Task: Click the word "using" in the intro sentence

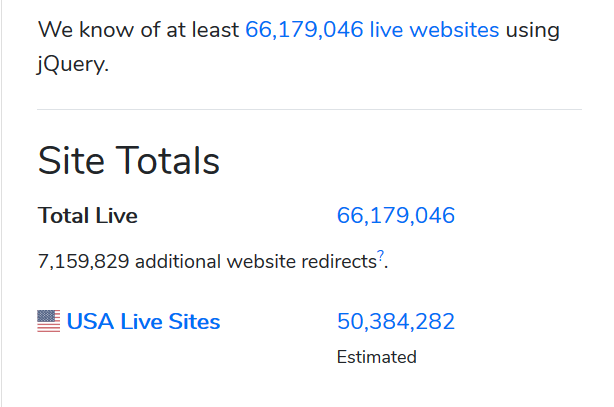Action: pos(533,29)
